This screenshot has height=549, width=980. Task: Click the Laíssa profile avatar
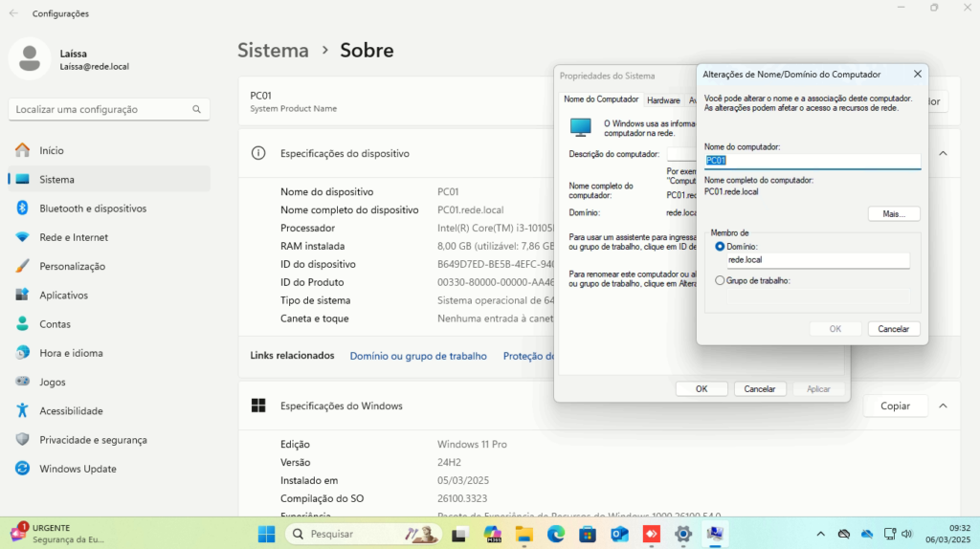point(30,58)
